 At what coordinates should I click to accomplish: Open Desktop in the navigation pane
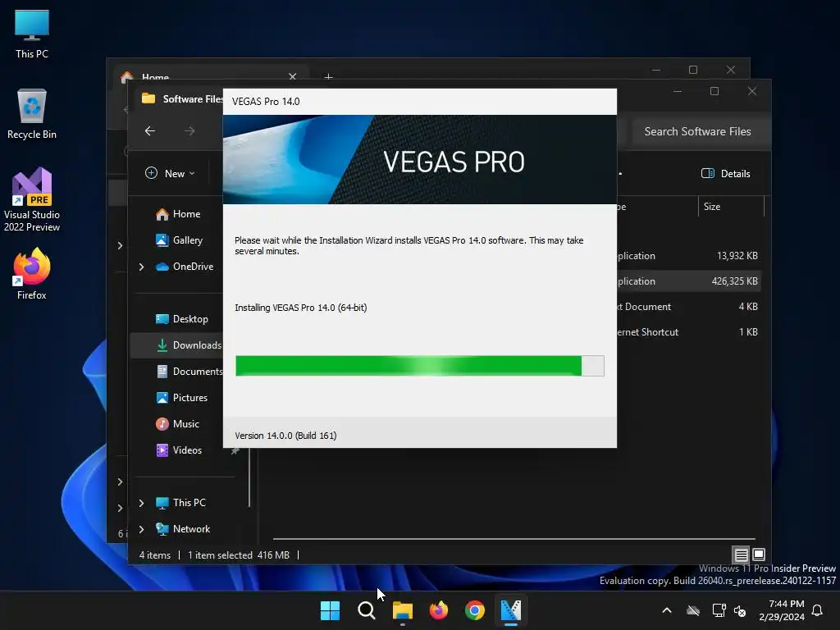(181, 319)
